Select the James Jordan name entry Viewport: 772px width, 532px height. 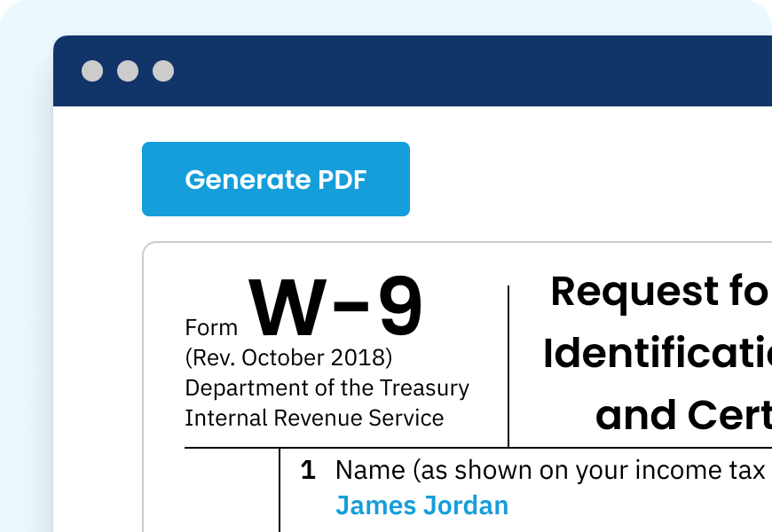[422, 505]
